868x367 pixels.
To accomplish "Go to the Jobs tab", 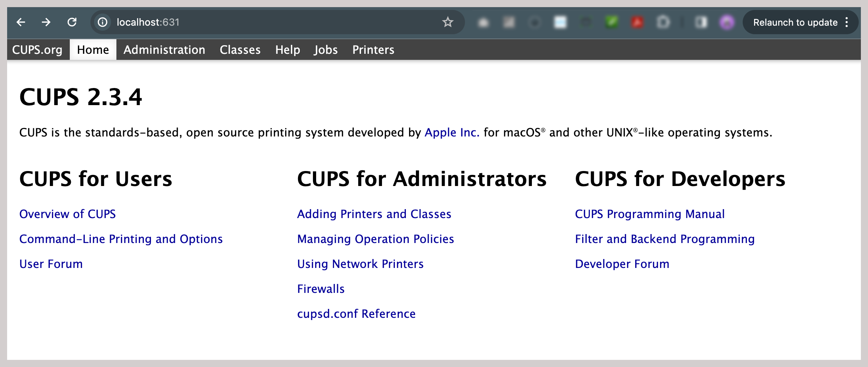I will tap(326, 50).
